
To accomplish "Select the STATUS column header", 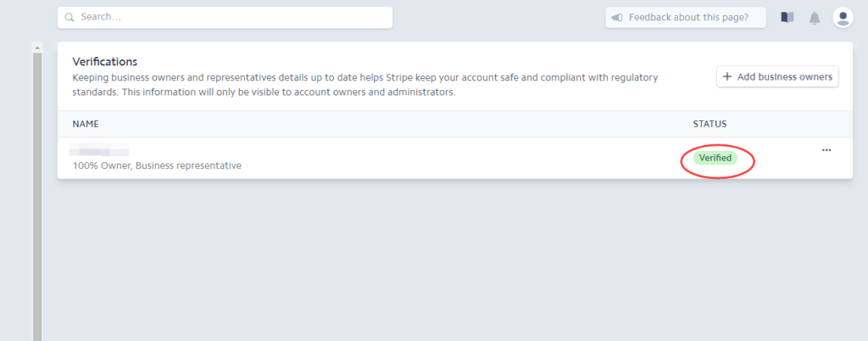I will tap(709, 124).
